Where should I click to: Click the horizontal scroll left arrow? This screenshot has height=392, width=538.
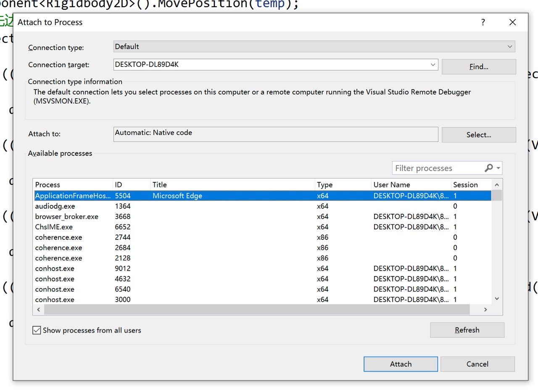coord(39,310)
